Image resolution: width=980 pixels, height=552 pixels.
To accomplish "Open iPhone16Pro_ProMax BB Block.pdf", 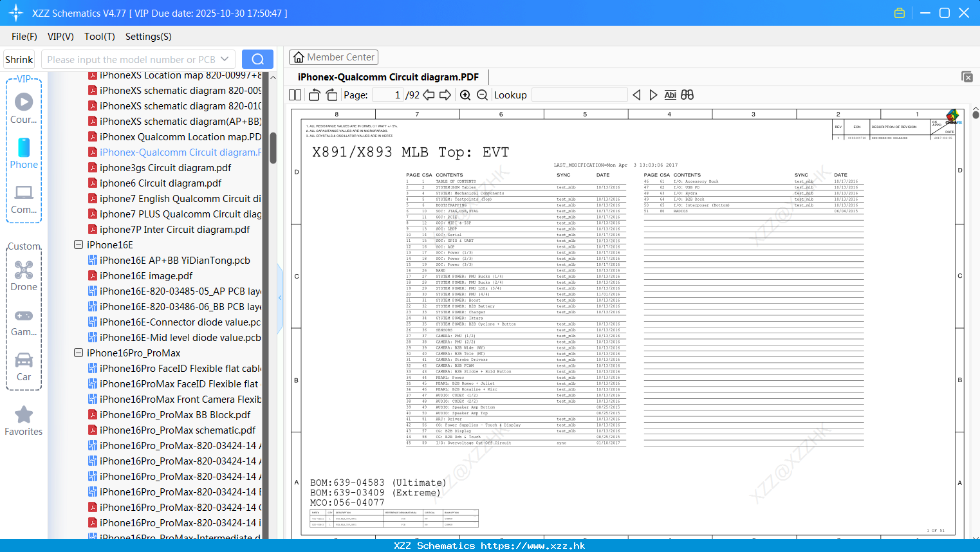I will (170, 415).
